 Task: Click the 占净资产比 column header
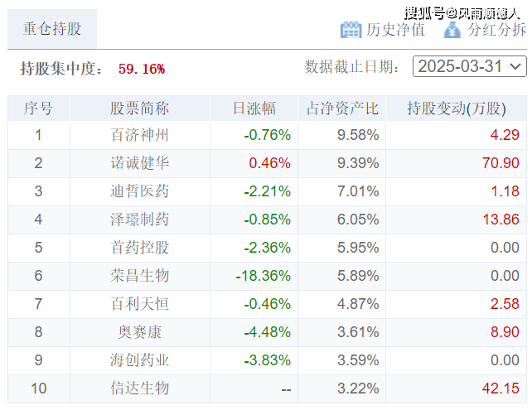click(342, 109)
